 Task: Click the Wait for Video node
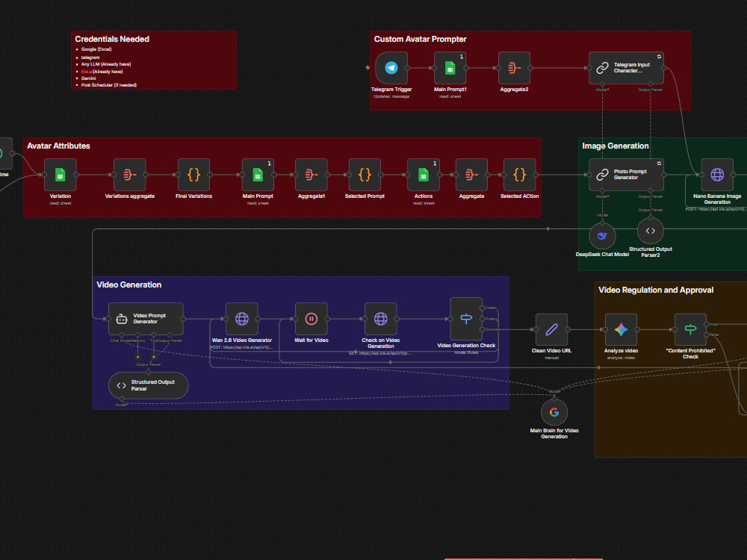(311, 319)
